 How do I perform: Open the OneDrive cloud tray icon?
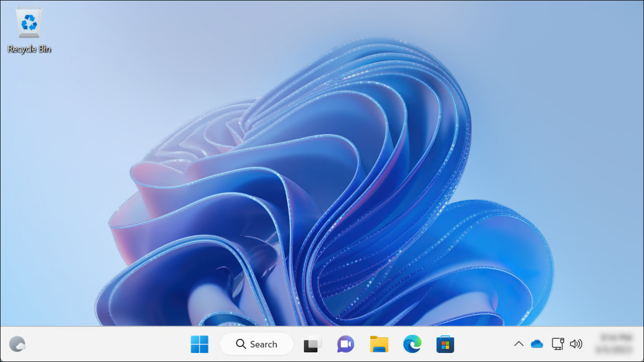537,344
